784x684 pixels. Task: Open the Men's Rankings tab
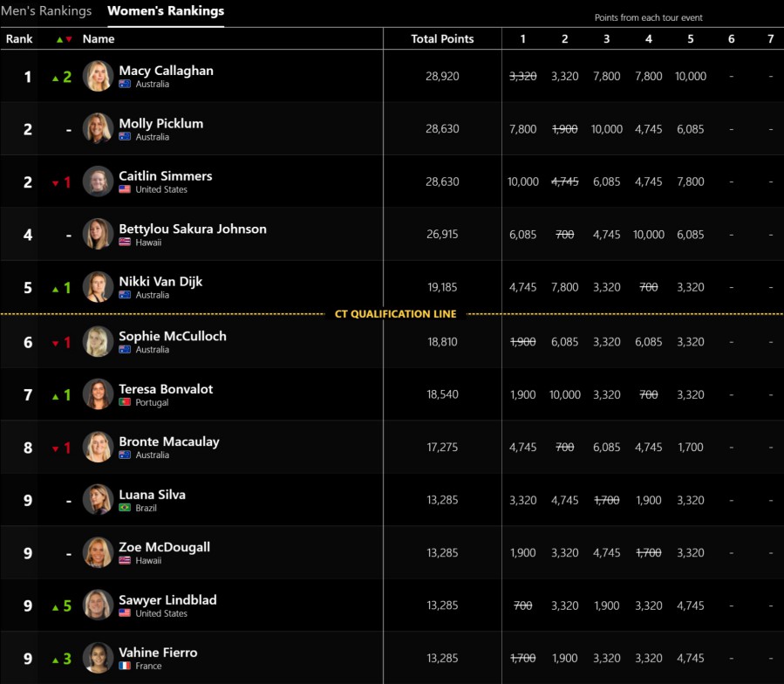(x=46, y=11)
